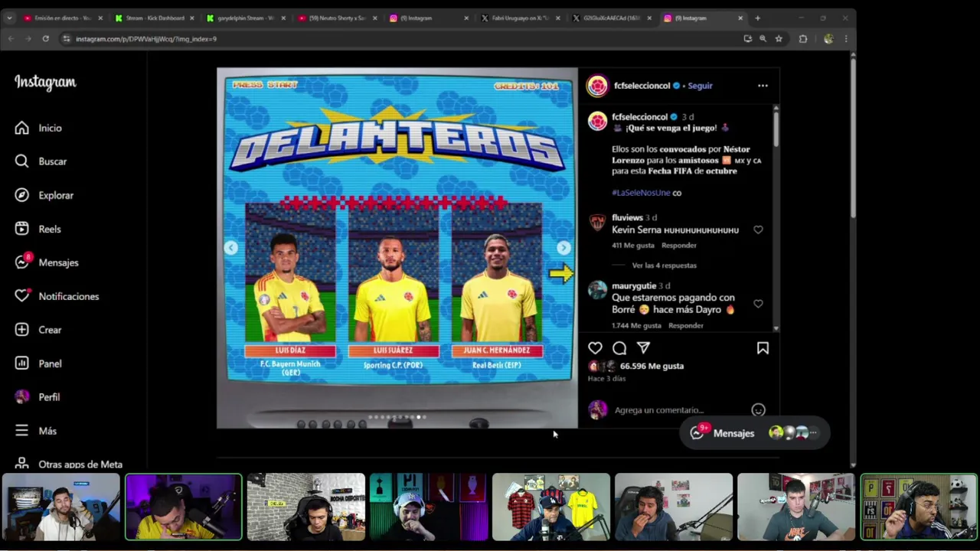
Task: Open post options three-dot menu
Action: pyautogui.click(x=763, y=86)
